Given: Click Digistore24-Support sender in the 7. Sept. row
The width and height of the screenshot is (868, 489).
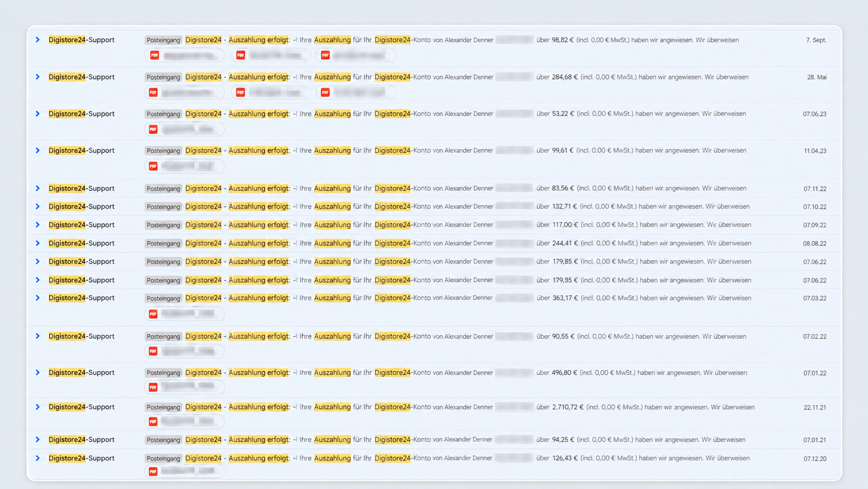Looking at the screenshot, I should (82, 40).
